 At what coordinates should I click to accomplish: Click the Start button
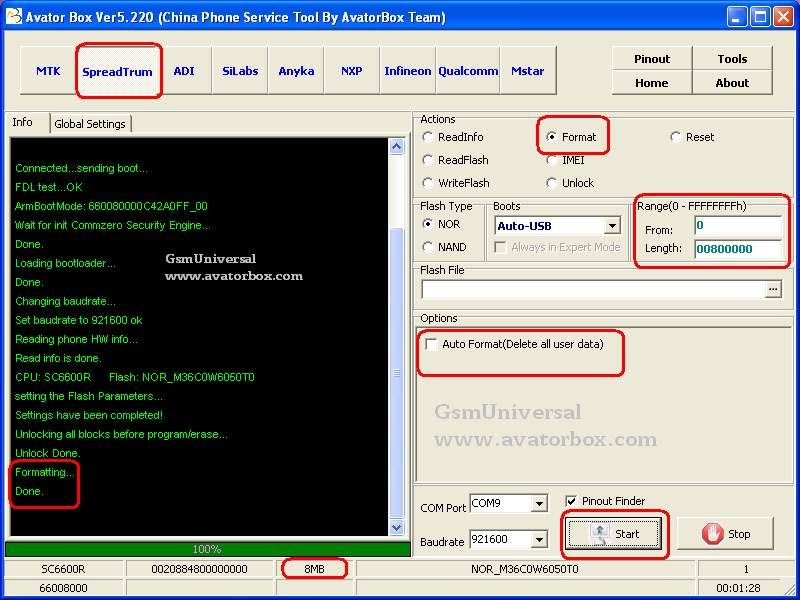pos(614,534)
